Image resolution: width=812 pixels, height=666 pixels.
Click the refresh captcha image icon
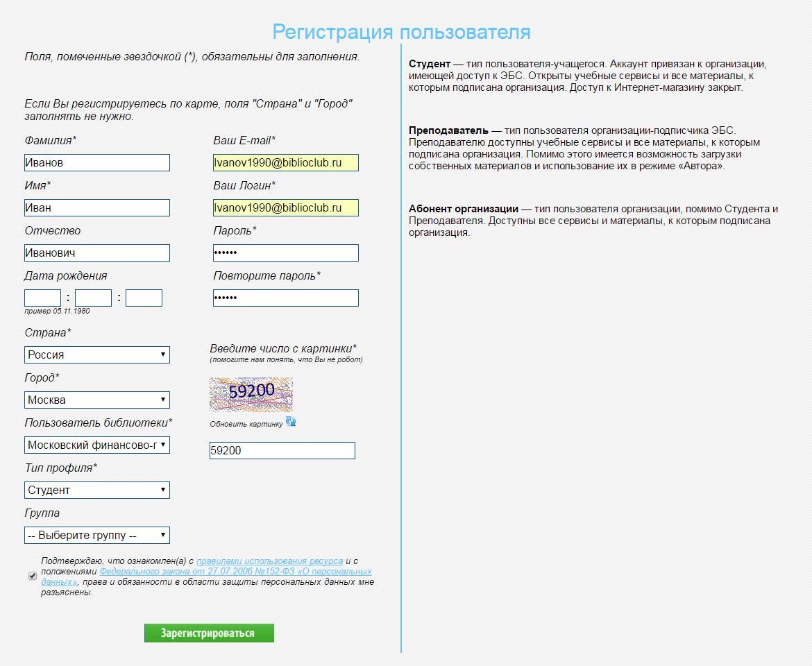[291, 421]
